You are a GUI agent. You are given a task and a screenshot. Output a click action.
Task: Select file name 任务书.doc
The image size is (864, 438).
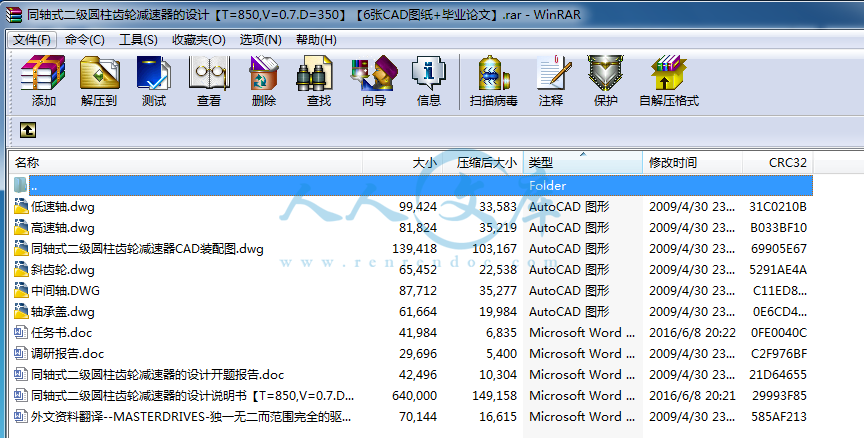[62, 333]
